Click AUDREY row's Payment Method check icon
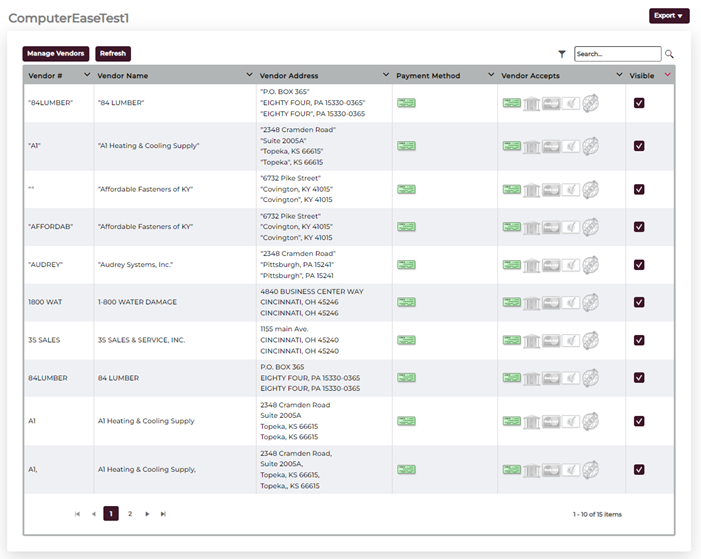Viewport: 701px width, 559px height. 406,265
